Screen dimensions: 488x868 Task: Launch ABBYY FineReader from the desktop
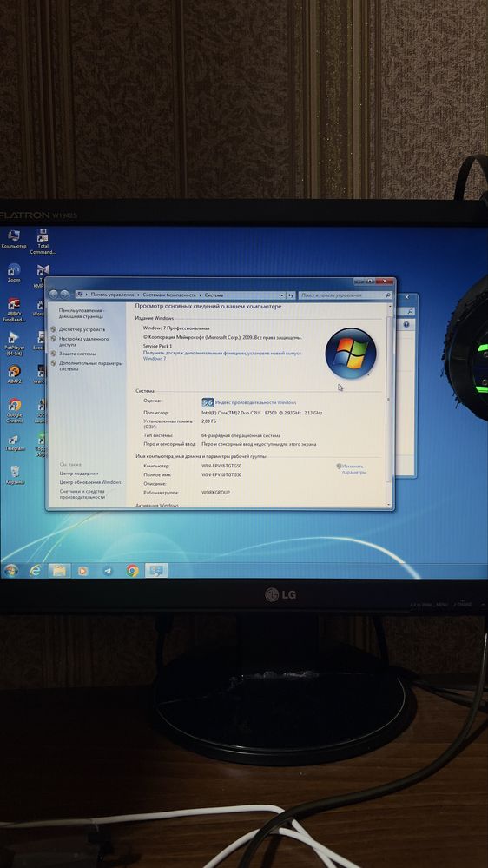[14, 310]
